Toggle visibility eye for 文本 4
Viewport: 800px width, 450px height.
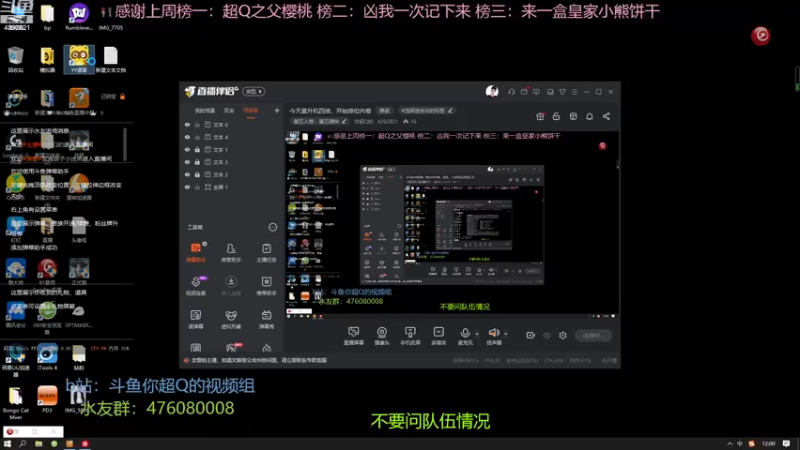187,137
